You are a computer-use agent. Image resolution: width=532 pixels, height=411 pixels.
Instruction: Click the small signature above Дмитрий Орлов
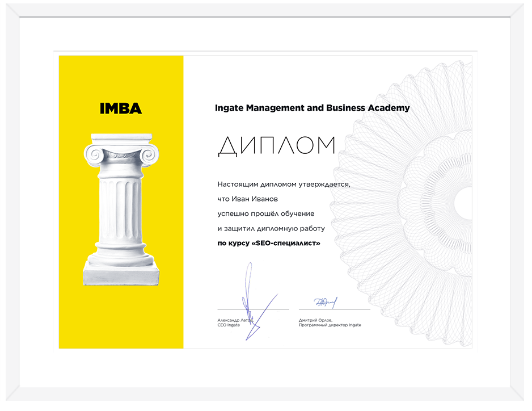click(326, 302)
